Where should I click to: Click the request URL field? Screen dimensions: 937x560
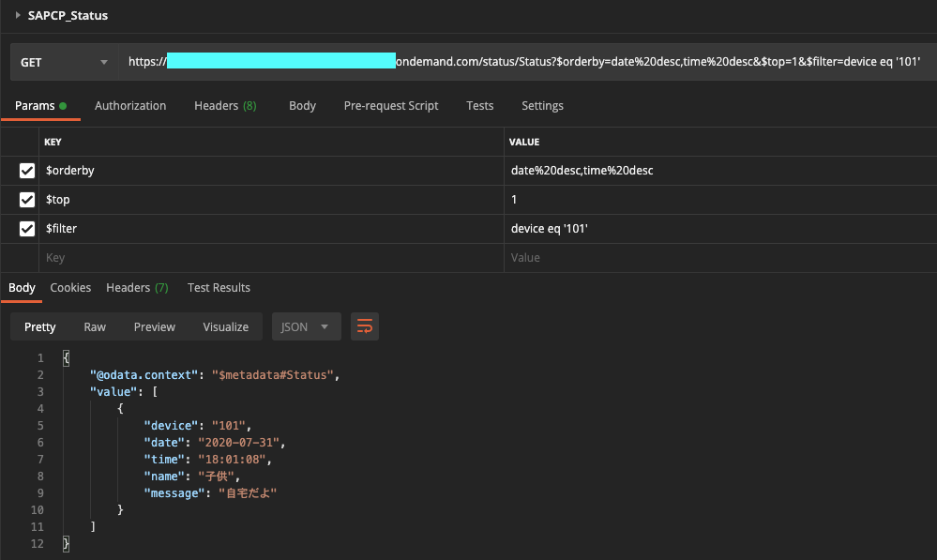coord(528,62)
